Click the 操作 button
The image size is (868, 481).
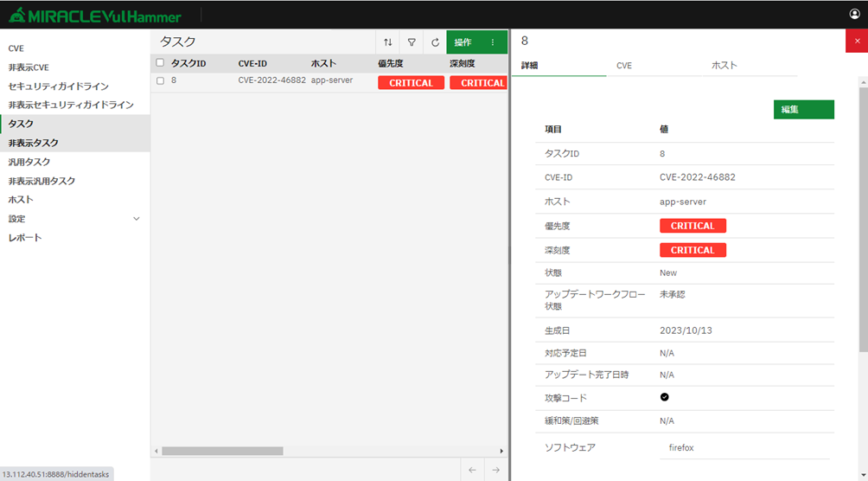click(463, 42)
